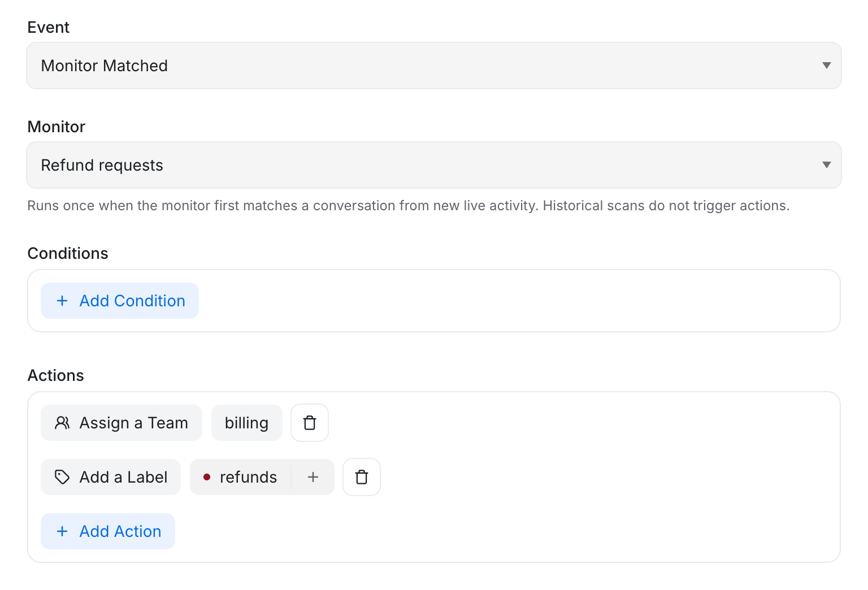Open the Monitor dropdown showing Refund requests

434,165
